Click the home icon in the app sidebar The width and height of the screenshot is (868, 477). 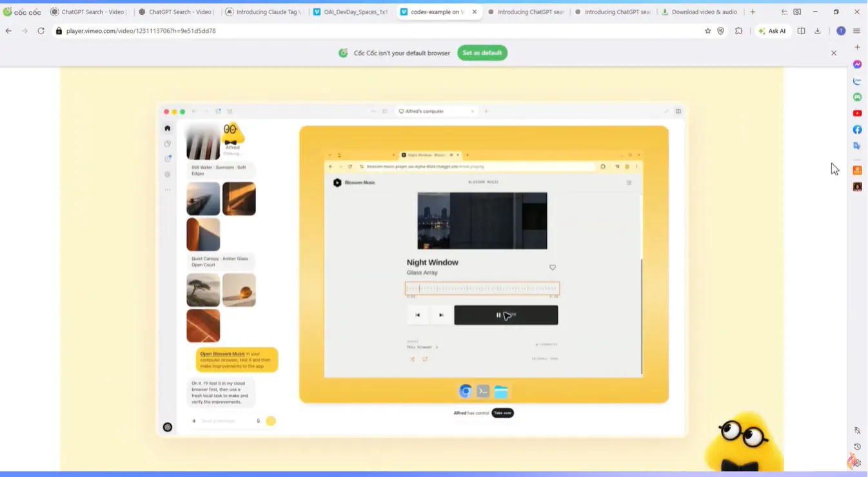(168, 128)
